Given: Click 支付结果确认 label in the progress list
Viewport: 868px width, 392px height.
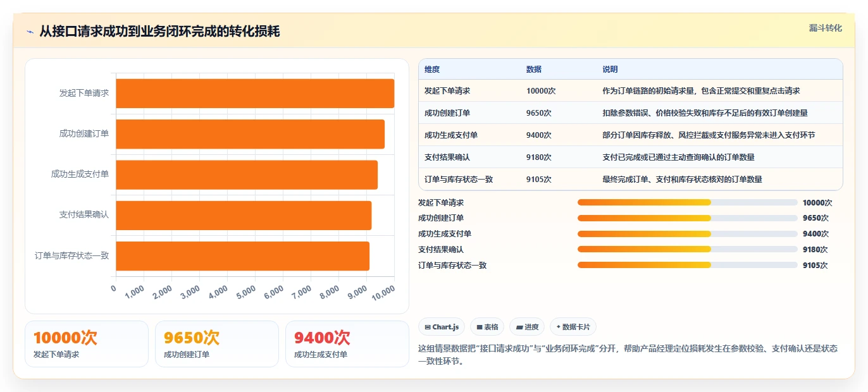Looking at the screenshot, I should click(x=441, y=250).
